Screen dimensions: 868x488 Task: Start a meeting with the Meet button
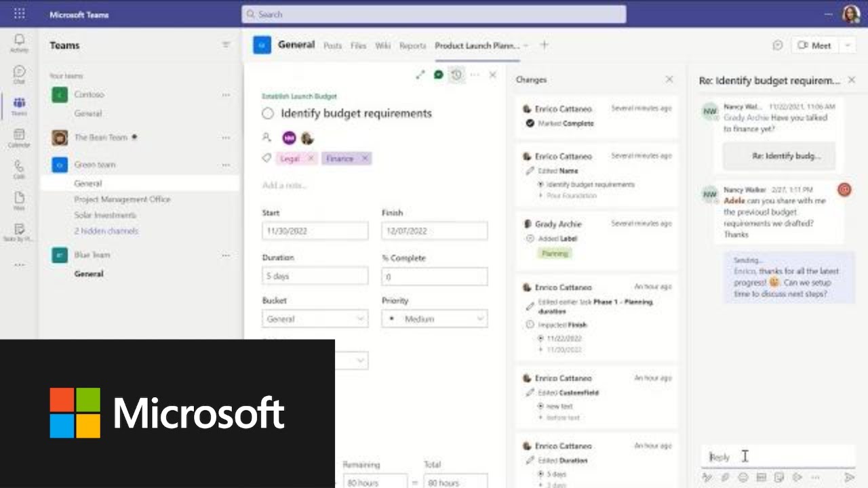click(x=814, y=45)
